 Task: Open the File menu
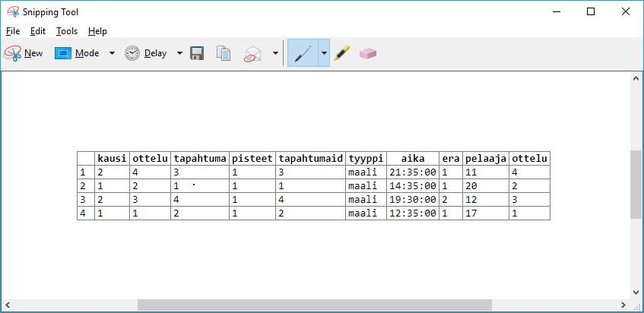13,31
